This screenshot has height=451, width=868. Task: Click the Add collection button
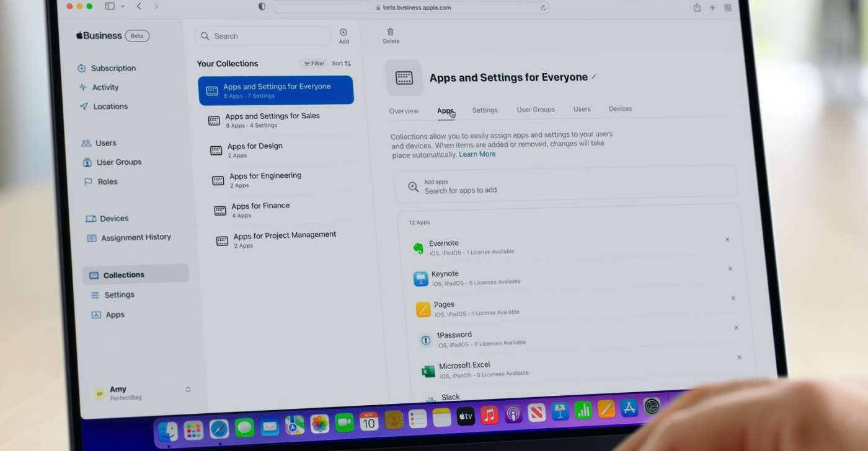pyautogui.click(x=343, y=36)
